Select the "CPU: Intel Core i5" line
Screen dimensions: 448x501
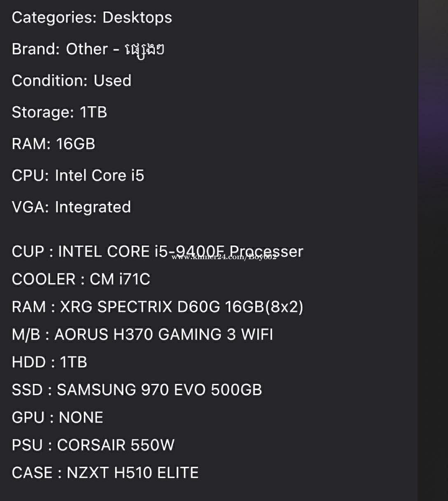point(78,176)
